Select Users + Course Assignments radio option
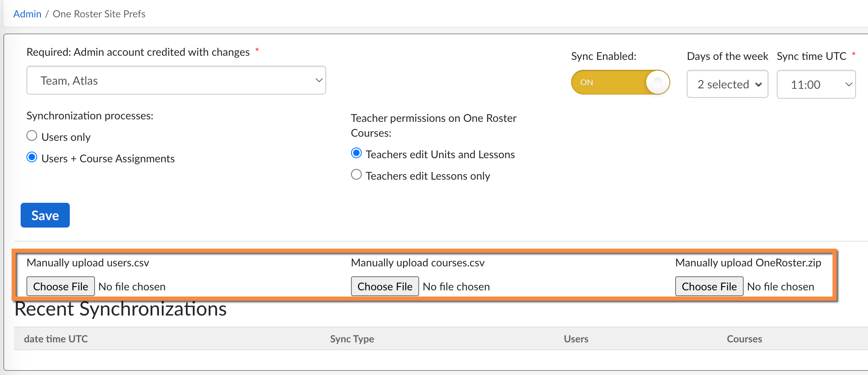 pos(32,157)
